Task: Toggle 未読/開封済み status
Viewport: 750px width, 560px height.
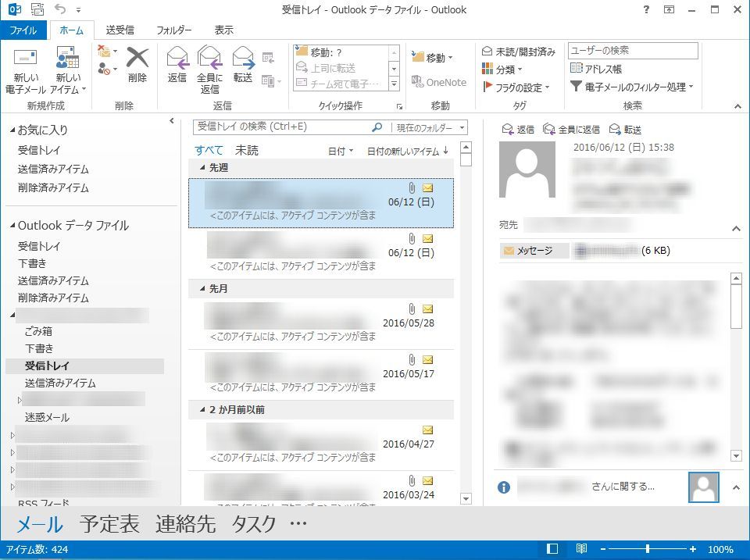Action: coord(519,52)
